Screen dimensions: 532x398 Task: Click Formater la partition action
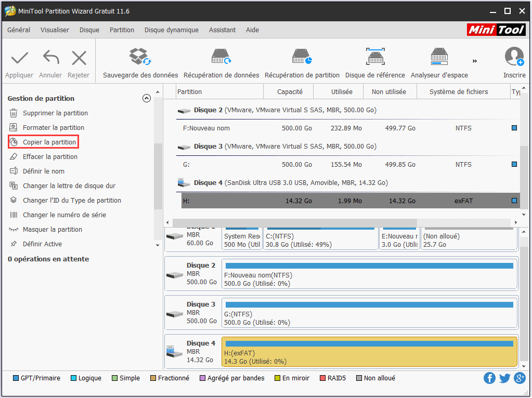point(53,127)
